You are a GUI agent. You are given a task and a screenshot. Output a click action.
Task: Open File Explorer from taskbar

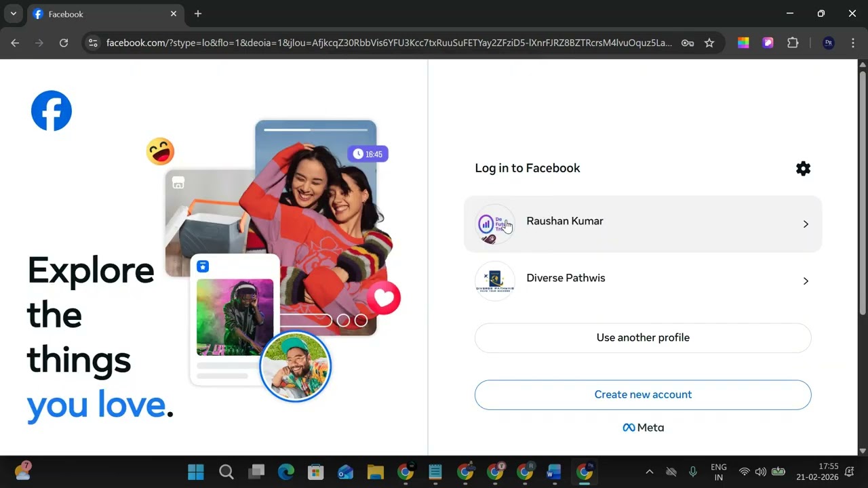(375, 472)
